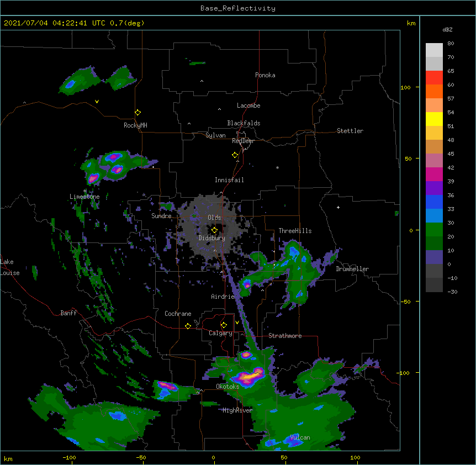The width and height of the screenshot is (476, 465).
Task: Click the Sylvan label
Action: (215, 135)
